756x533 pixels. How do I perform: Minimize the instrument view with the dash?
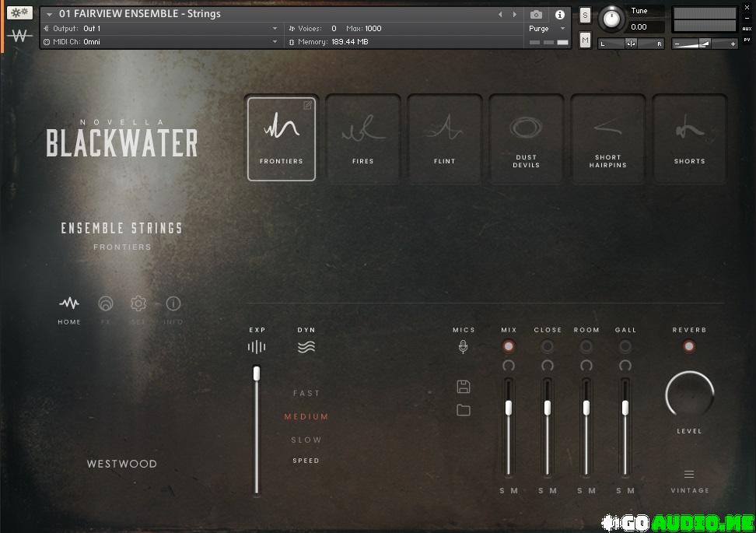[747, 19]
